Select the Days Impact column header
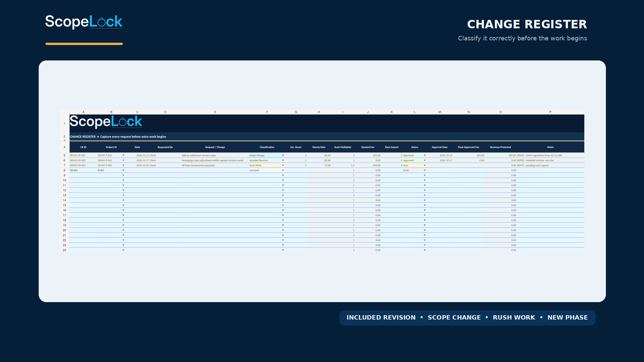The width and height of the screenshot is (644, 362). [392, 147]
